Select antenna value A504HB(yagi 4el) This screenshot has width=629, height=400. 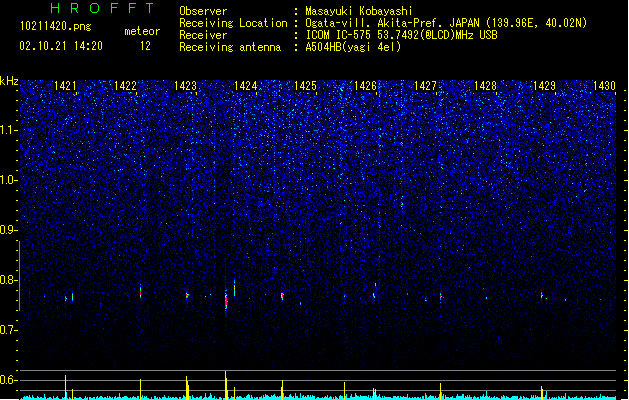(353, 47)
